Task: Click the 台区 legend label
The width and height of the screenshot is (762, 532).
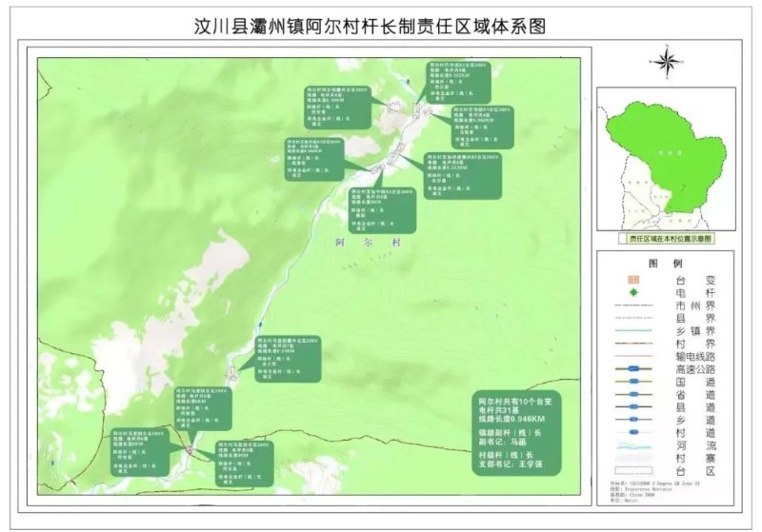Action: 695,471
